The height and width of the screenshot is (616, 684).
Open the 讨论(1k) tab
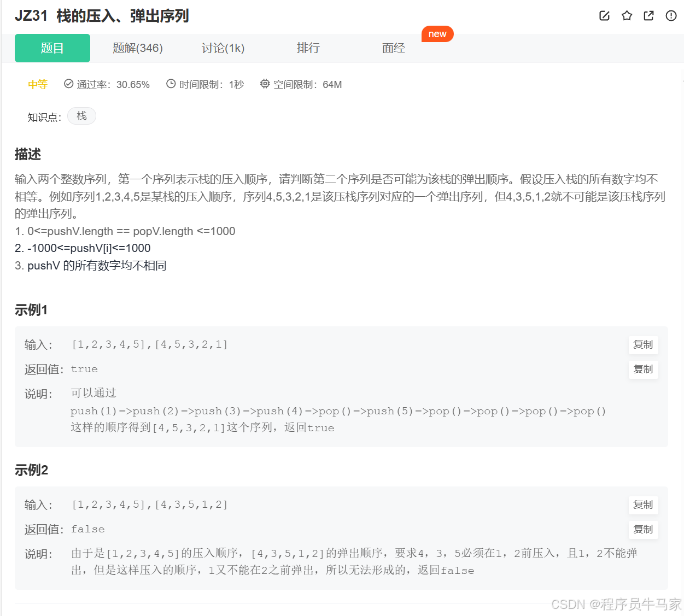[x=223, y=48]
